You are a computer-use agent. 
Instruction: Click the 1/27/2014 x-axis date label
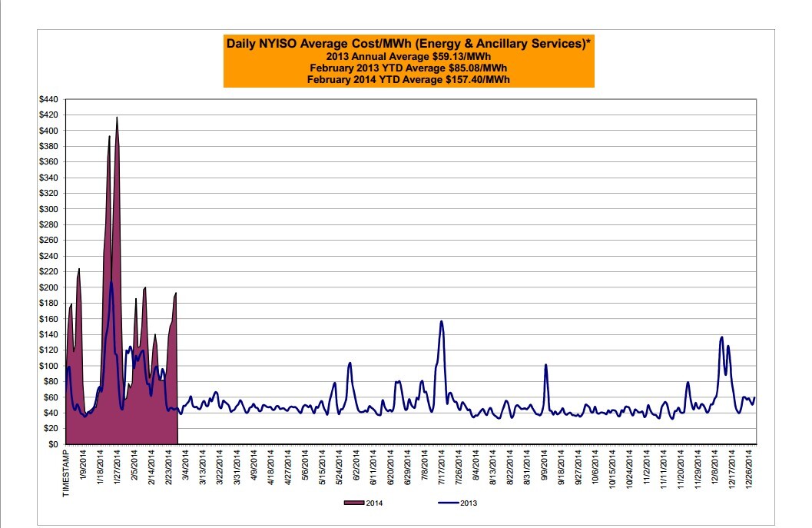point(118,468)
